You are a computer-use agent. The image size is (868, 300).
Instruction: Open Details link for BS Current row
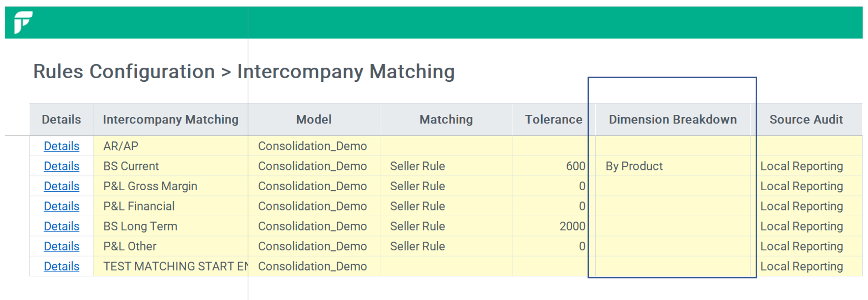point(61,166)
